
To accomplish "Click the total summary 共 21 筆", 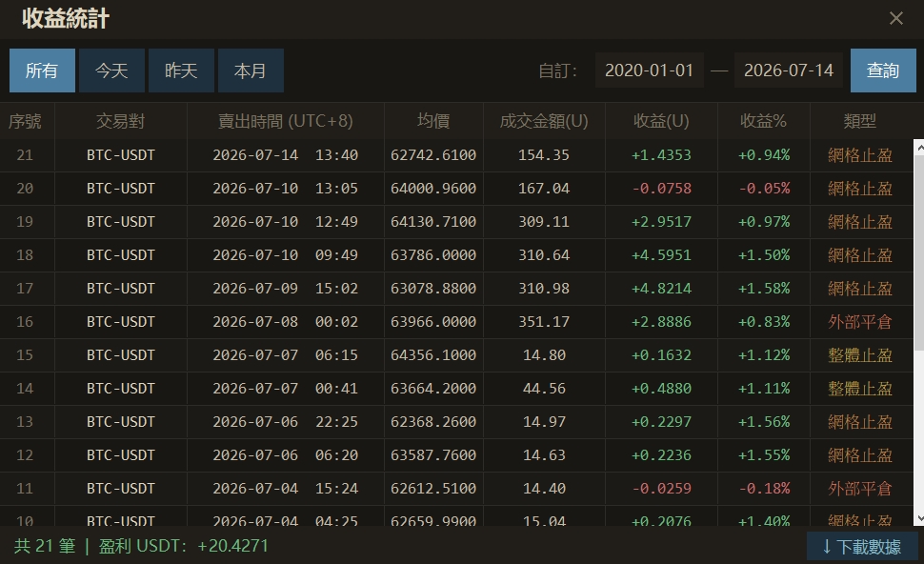I will tap(45, 546).
